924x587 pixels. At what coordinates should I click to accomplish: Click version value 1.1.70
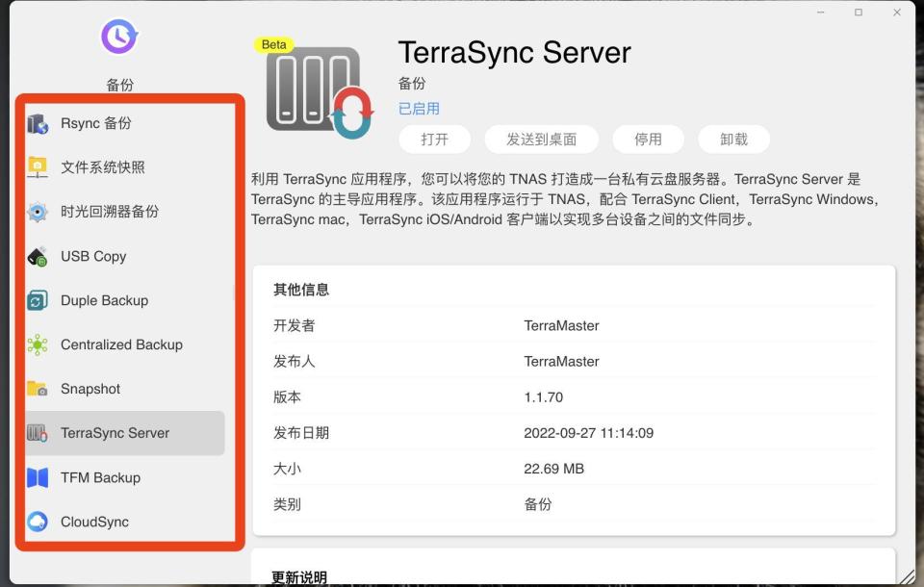coord(543,397)
